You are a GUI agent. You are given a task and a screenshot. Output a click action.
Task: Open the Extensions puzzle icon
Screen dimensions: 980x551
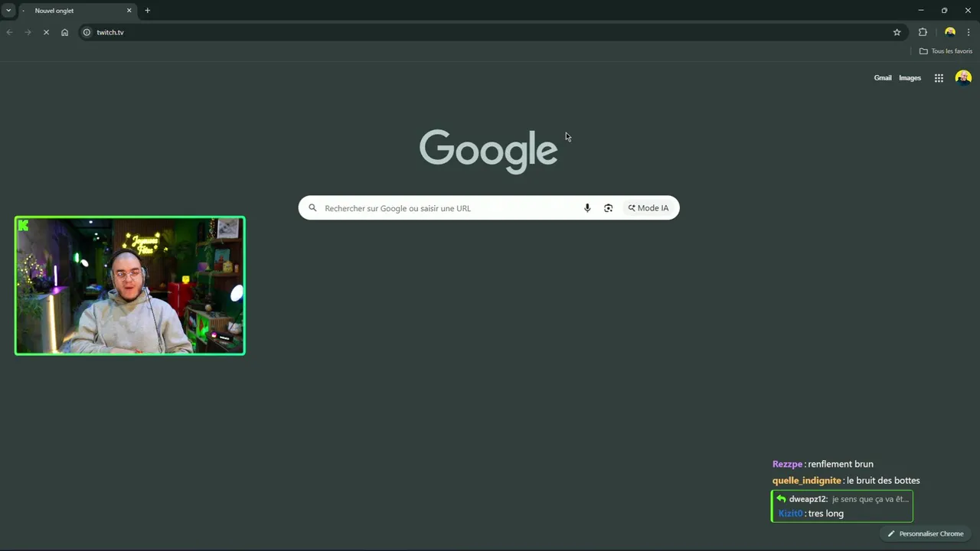point(923,32)
